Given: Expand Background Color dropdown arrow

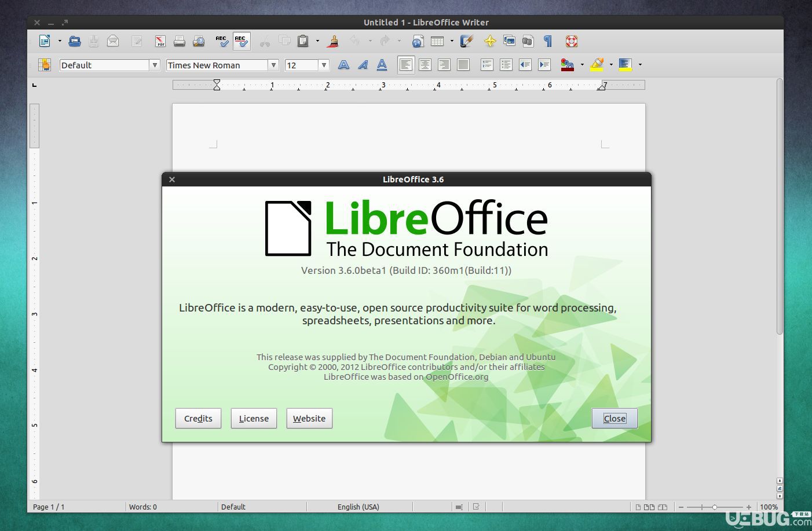Looking at the screenshot, I should click(640, 65).
